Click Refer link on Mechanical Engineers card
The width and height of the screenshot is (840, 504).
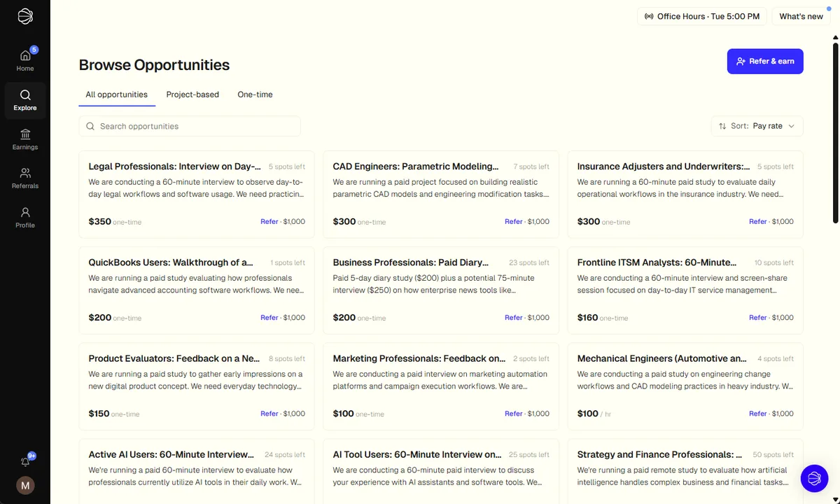758,414
